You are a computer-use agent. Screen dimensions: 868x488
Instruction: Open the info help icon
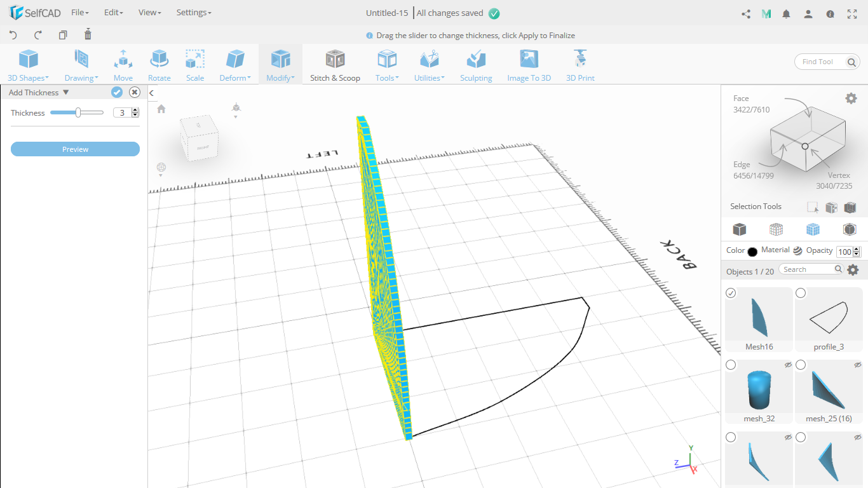click(830, 13)
